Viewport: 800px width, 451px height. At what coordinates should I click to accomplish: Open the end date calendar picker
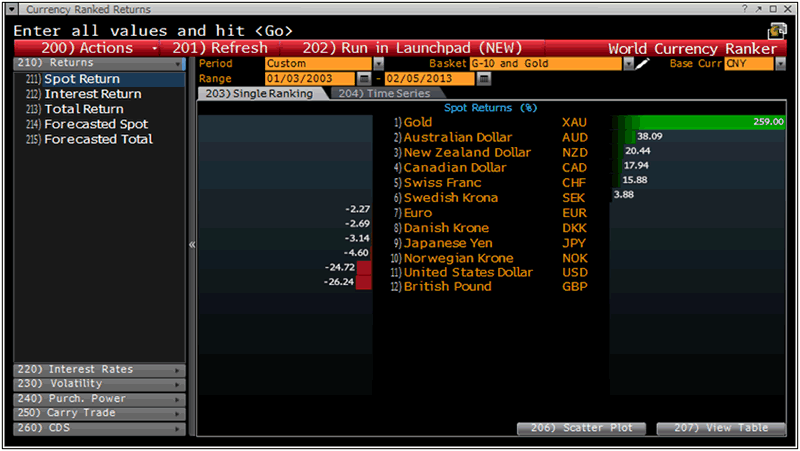point(484,79)
